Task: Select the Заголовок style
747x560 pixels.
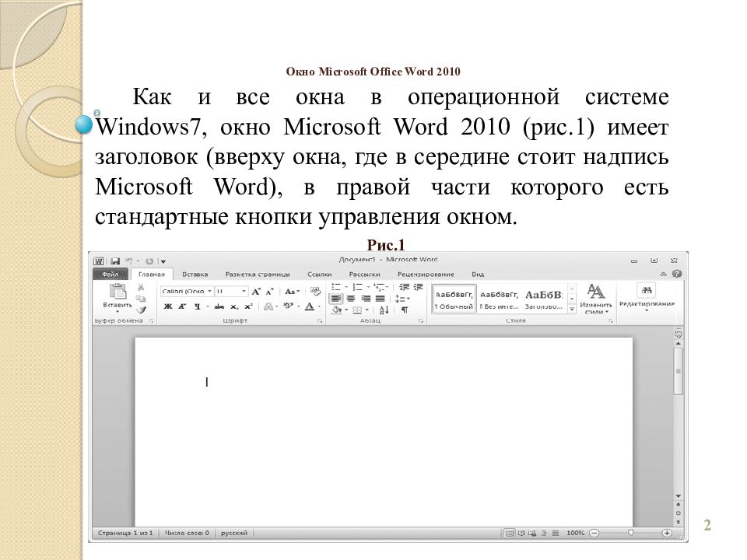Action: tap(544, 299)
